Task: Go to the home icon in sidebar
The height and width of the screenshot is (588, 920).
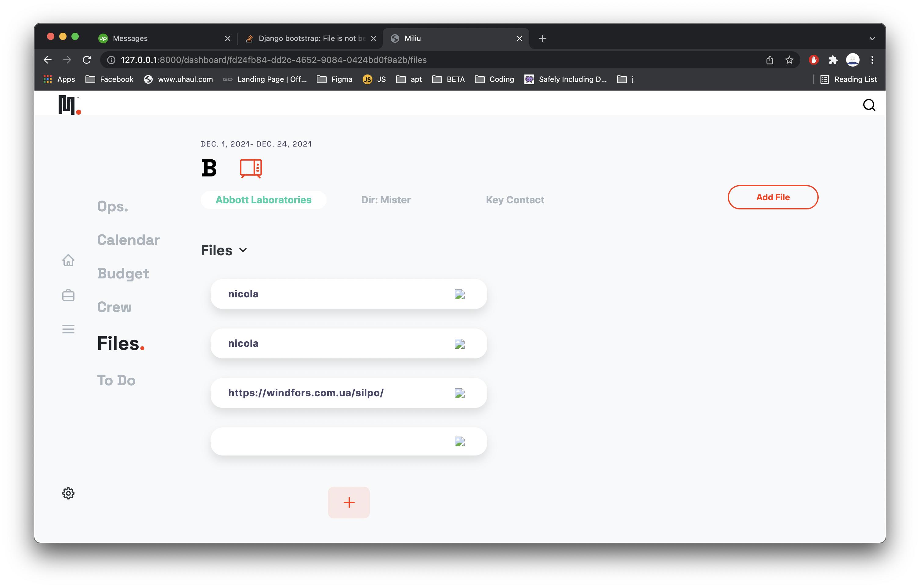Action: click(x=68, y=260)
